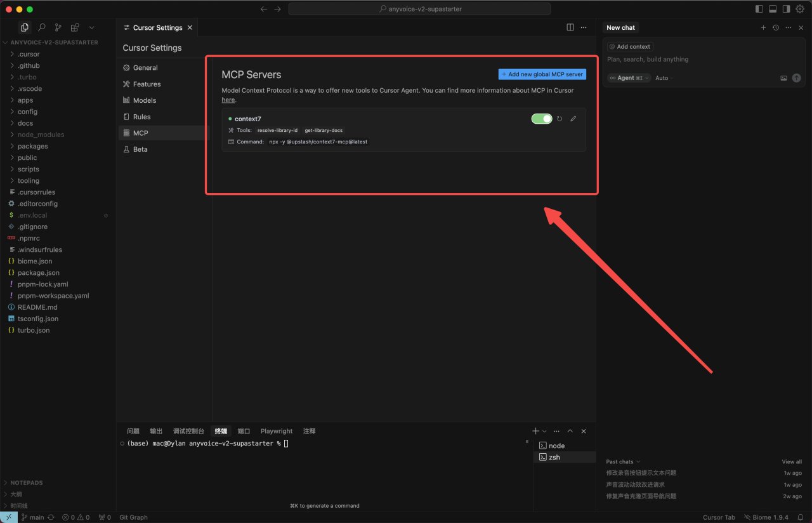This screenshot has height=523, width=812.
Task: Edit the context7 server with pencil icon
Action: 573,119
